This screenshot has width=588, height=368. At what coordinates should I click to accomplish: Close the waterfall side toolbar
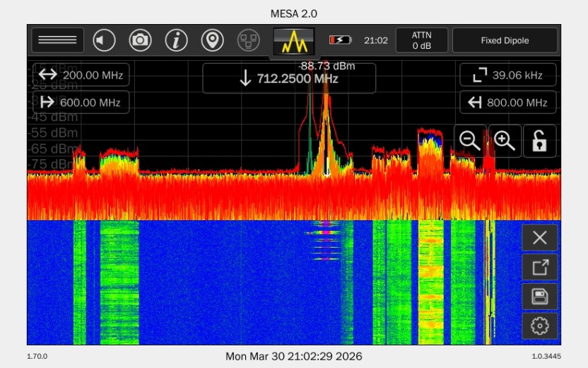pos(539,238)
